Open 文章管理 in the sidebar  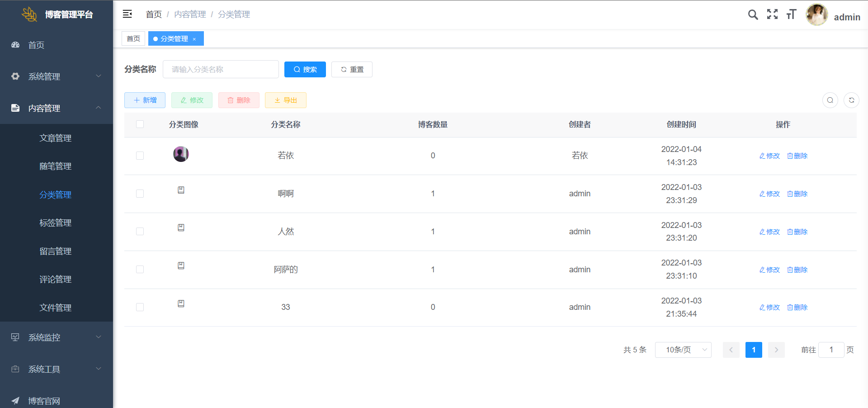[56, 138]
